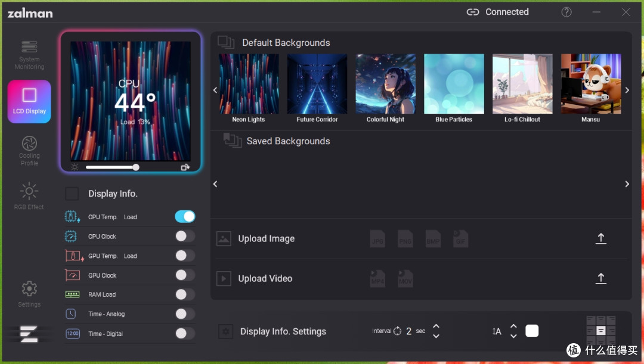Show next Default Backgrounds with right arrow
Image resolution: width=644 pixels, height=364 pixels.
point(627,90)
